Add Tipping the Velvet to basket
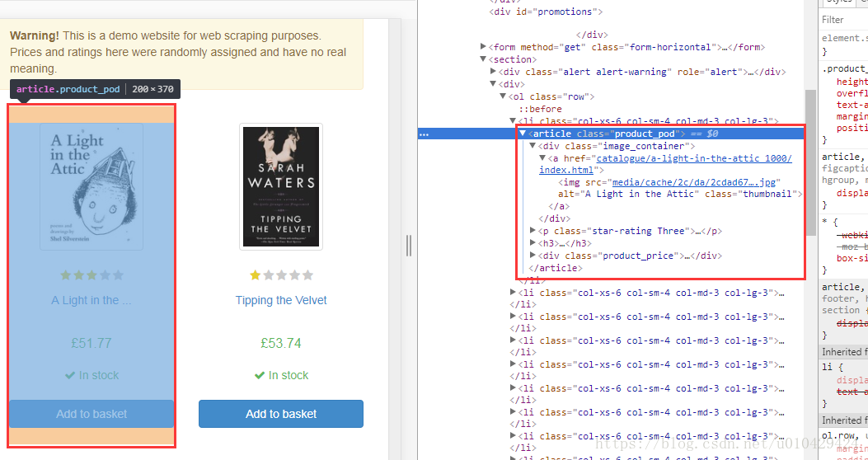Image resolution: width=868 pixels, height=460 pixels. pyautogui.click(x=281, y=414)
